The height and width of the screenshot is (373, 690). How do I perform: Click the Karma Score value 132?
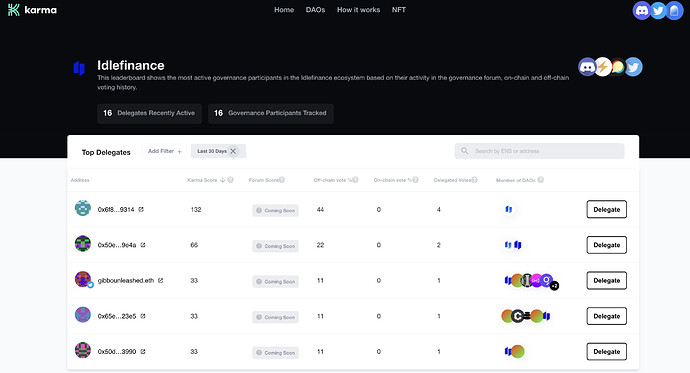(196, 209)
